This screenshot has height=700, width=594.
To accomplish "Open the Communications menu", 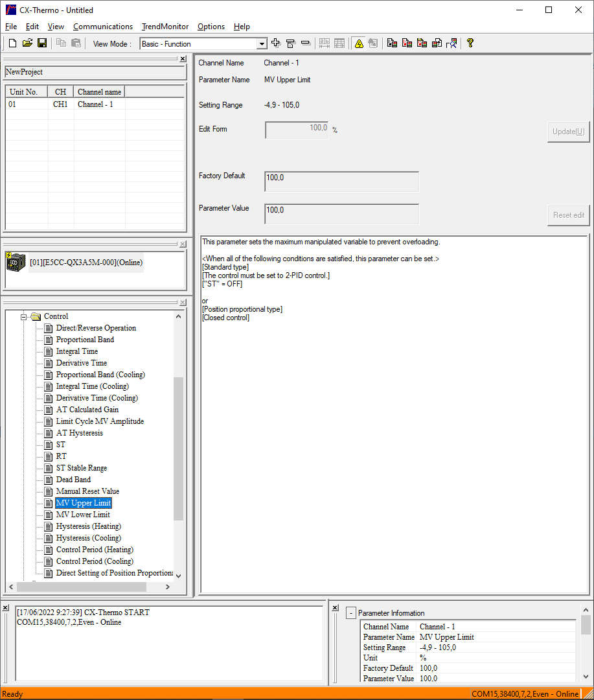I will (x=103, y=27).
